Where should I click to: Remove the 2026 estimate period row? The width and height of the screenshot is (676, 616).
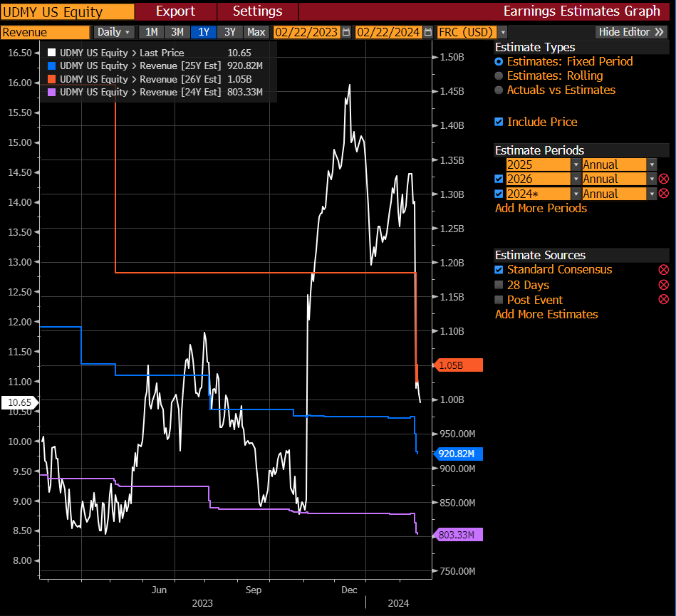click(x=663, y=179)
